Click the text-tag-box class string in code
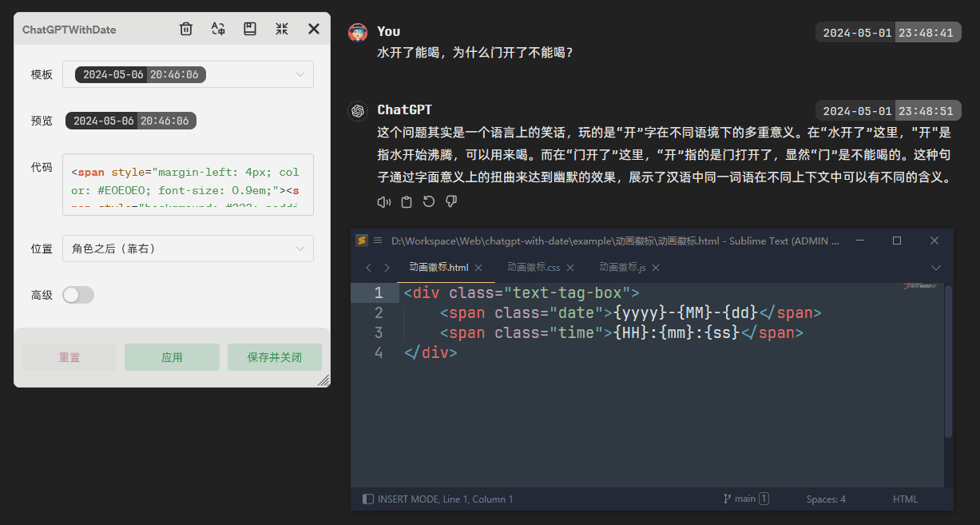 click(567, 292)
